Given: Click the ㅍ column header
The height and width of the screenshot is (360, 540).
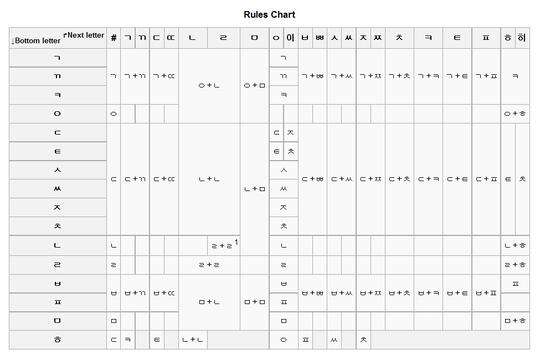Looking at the screenshot, I should pos(486,38).
